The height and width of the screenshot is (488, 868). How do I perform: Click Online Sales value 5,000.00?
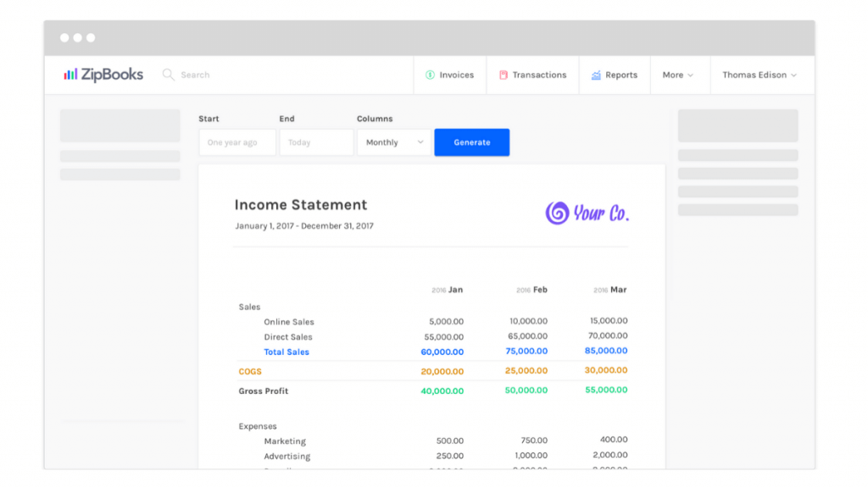pyautogui.click(x=446, y=321)
